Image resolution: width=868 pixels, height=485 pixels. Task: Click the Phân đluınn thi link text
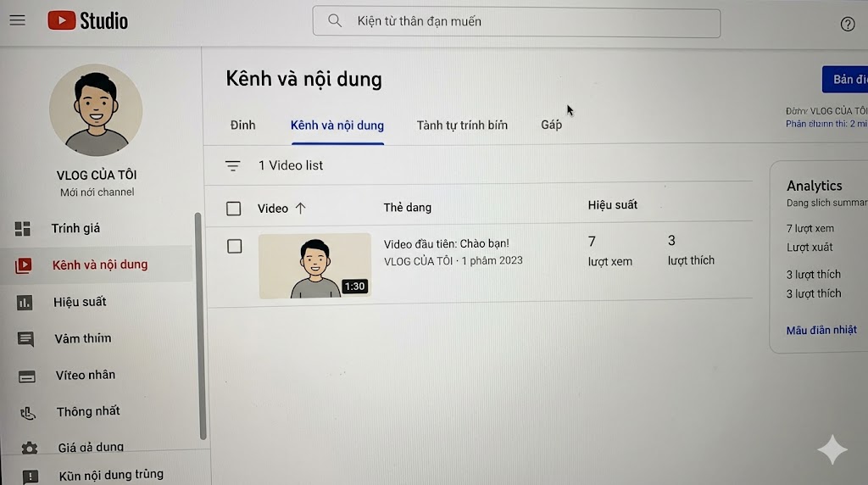826,124
